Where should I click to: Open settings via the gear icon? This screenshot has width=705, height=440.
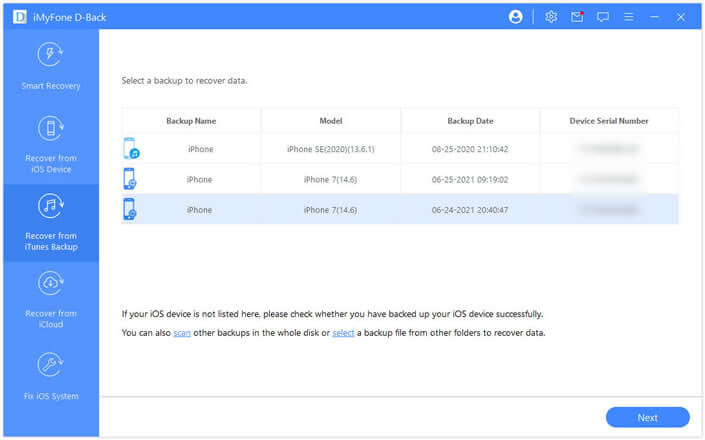(x=551, y=17)
